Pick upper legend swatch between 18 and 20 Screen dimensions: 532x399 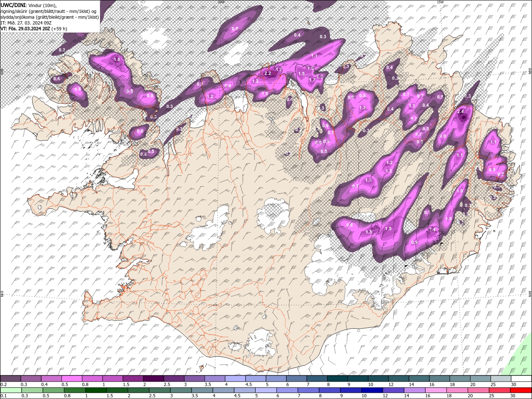[460, 379]
